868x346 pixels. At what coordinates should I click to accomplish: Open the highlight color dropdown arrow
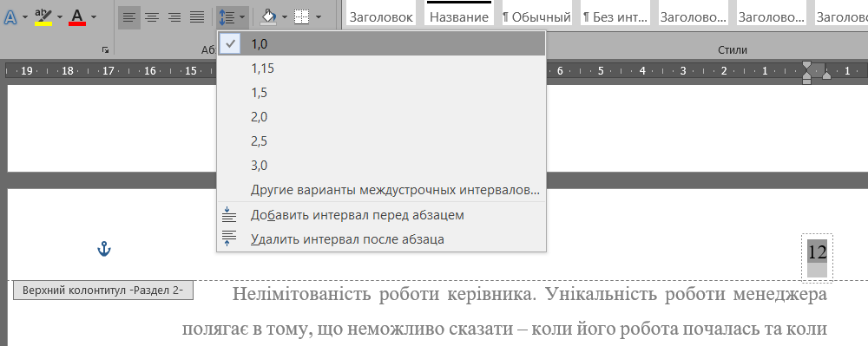(59, 17)
